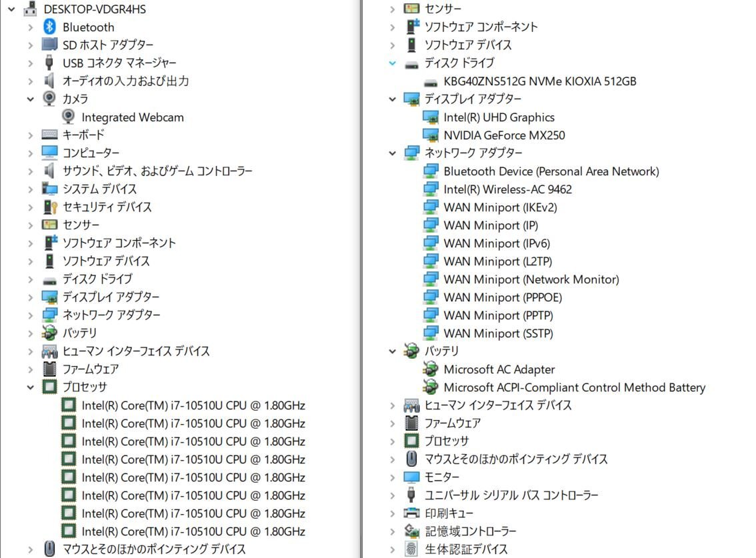Screen dimensions: 756x558
Task: Click the ヒューマン インターフェイス デバイス icon in right pane
Action: [x=411, y=405]
